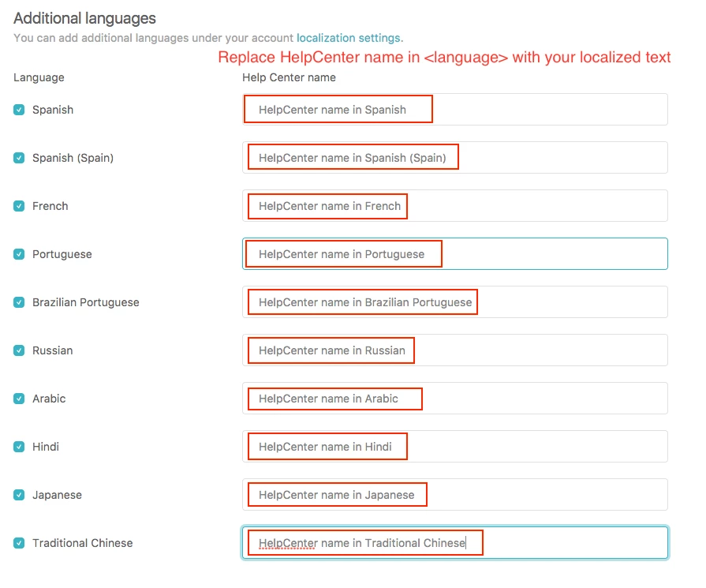Click the Additional languages heading
This screenshot has width=706, height=588.
[x=84, y=18]
